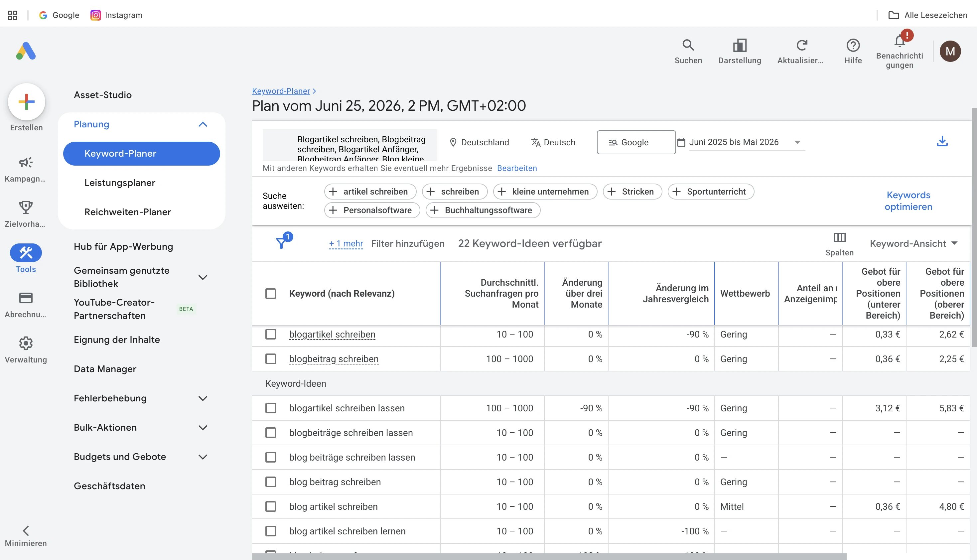Screen dimensions: 977x560
Task: Click the Deutsch language setting
Action: (x=553, y=142)
